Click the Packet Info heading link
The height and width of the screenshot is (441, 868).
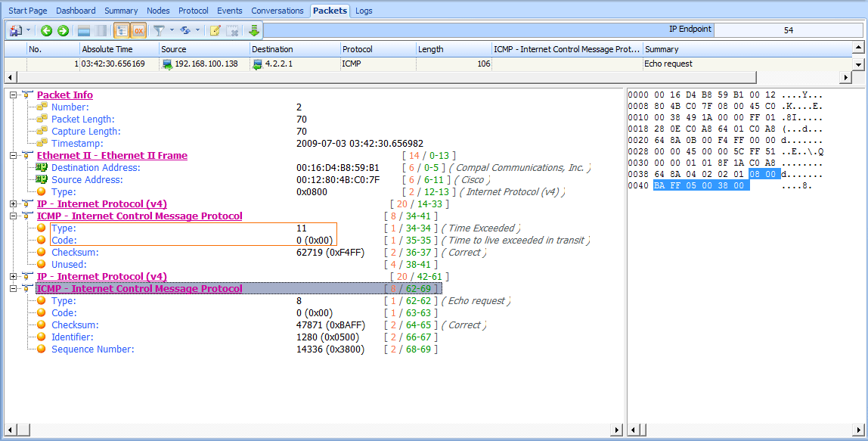click(x=65, y=95)
